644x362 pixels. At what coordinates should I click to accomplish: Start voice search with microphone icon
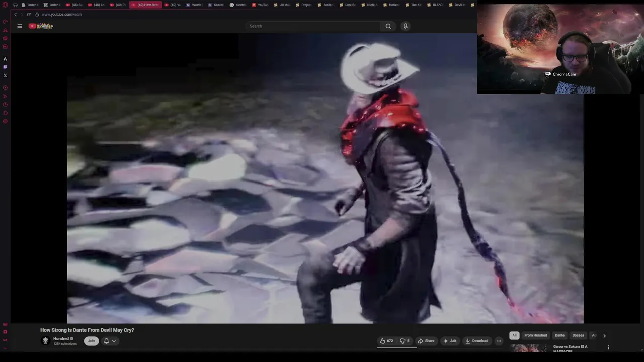coord(406,26)
